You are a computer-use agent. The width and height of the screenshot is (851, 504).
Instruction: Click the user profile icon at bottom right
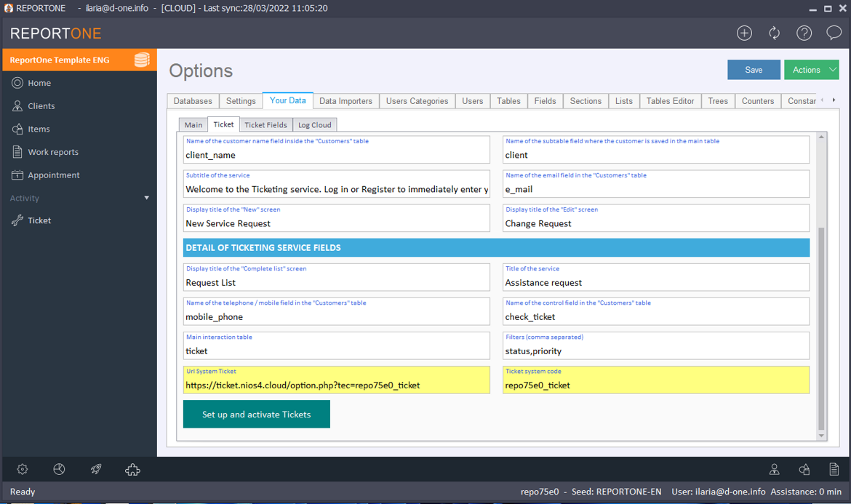775,470
